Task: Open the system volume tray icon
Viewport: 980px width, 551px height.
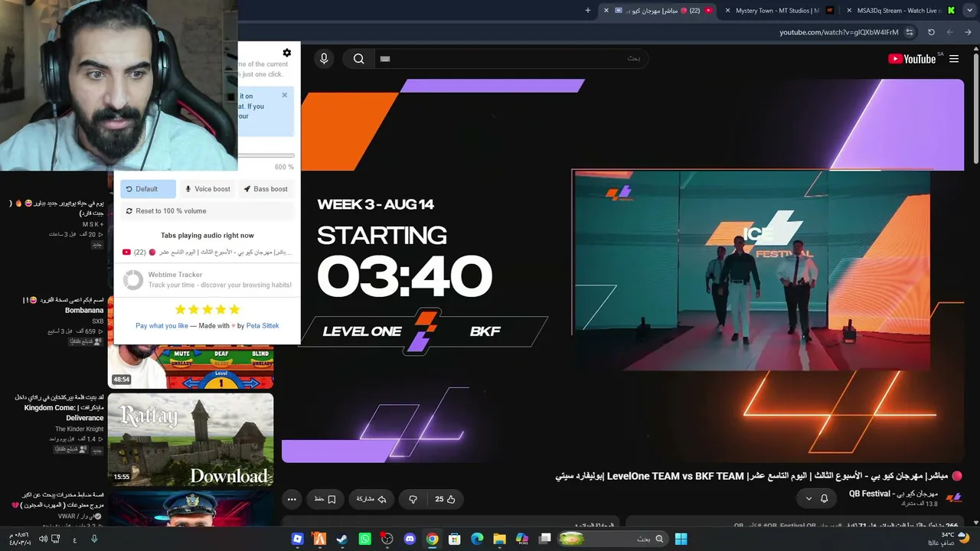Action: pyautogui.click(x=44, y=539)
